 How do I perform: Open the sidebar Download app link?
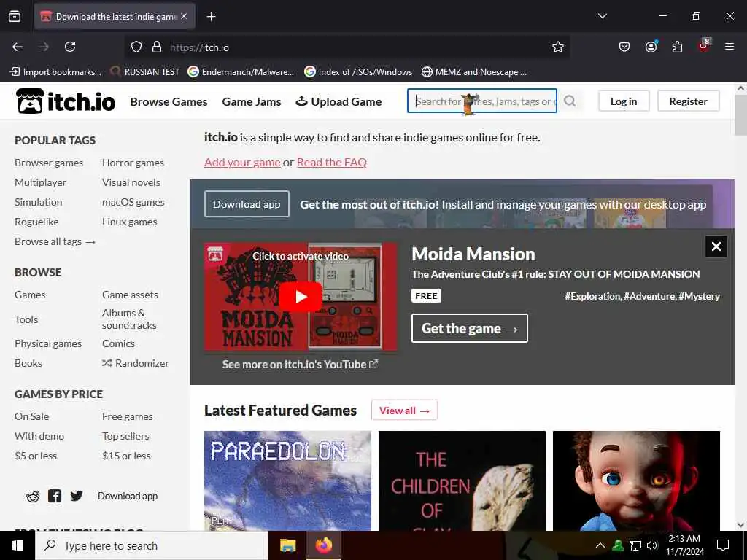coord(128,496)
